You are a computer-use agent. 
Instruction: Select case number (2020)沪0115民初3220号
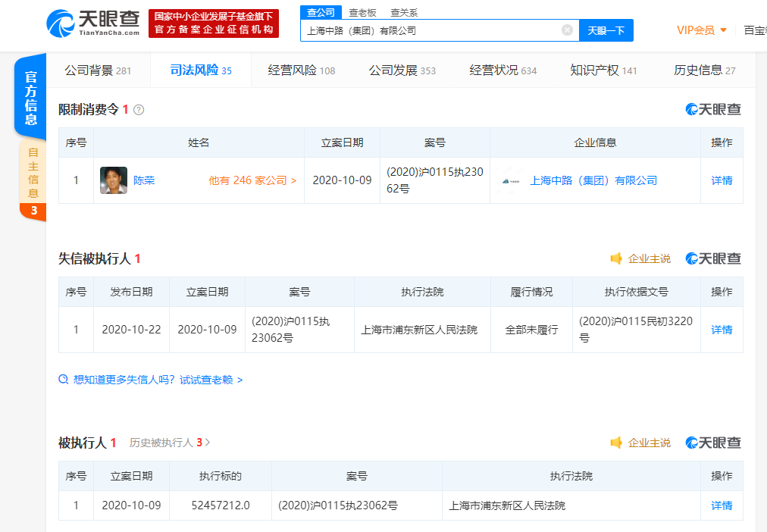(x=636, y=329)
